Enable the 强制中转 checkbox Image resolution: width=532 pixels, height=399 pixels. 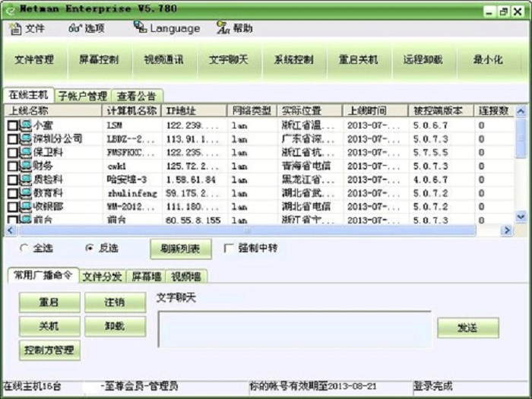pyautogui.click(x=229, y=248)
